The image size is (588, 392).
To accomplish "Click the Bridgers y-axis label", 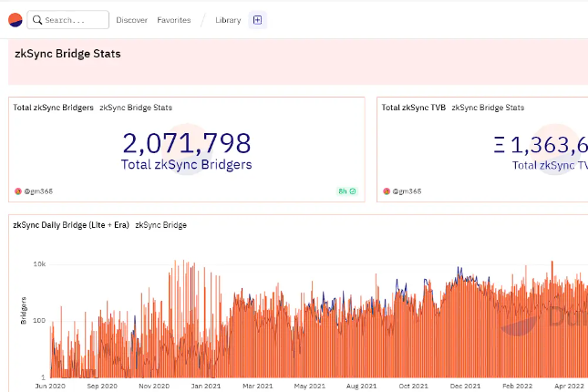I will [x=24, y=311].
